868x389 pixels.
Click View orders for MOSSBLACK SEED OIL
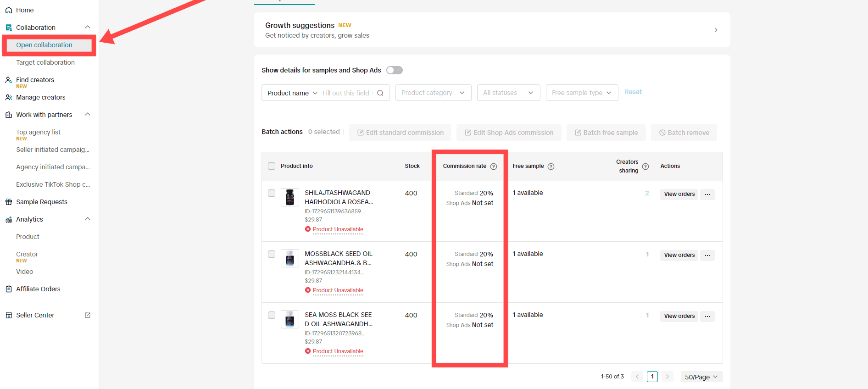pyautogui.click(x=679, y=255)
